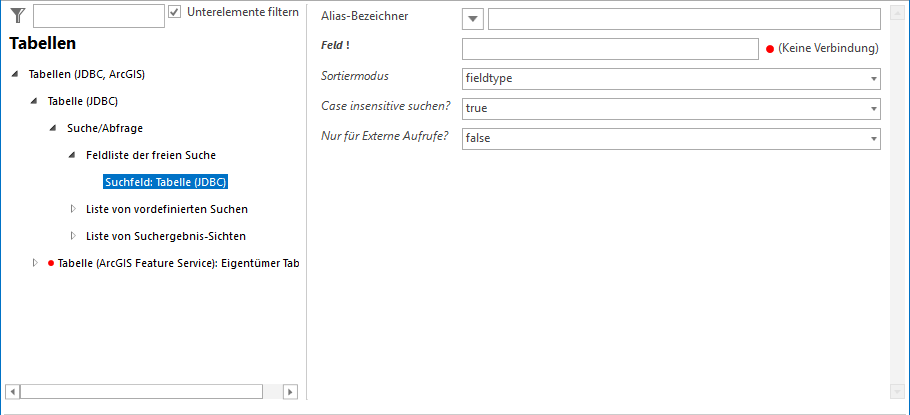
Task: Toggle the Unterelemente filtern checkbox
Action: [175, 12]
